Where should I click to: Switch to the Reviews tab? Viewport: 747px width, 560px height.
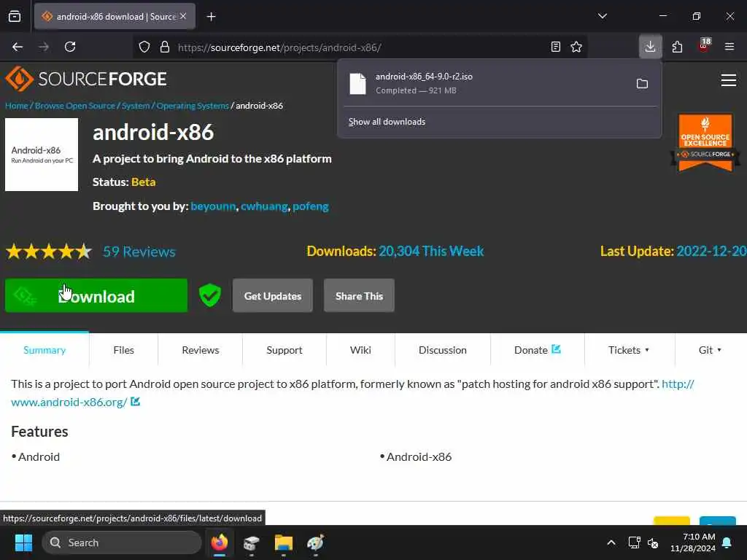click(x=200, y=350)
